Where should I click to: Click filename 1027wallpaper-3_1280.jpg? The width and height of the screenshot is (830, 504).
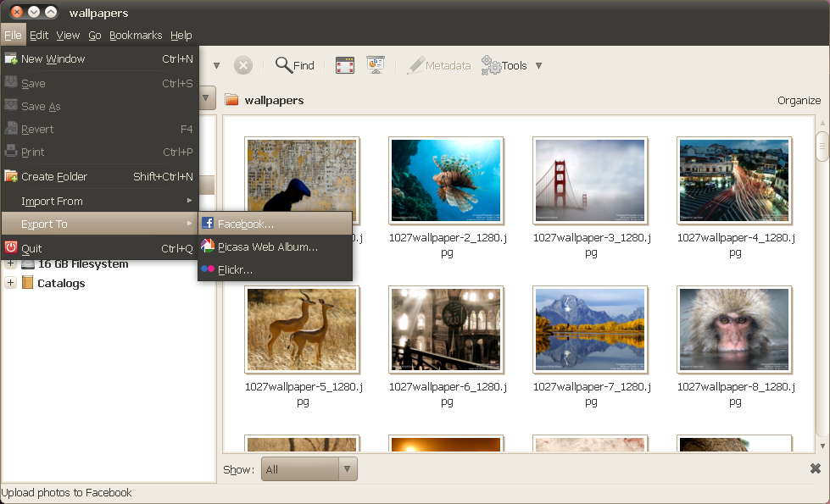click(591, 245)
